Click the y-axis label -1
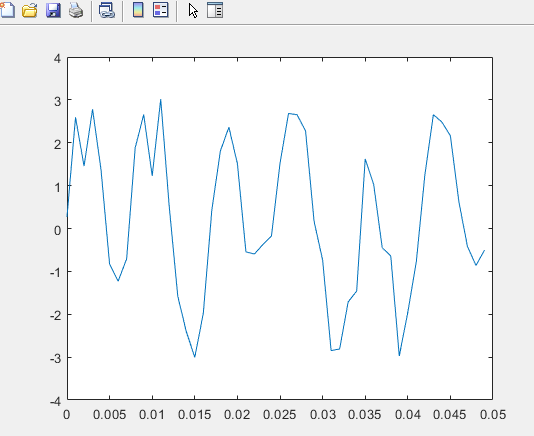The height and width of the screenshot is (436, 534). pos(55,272)
